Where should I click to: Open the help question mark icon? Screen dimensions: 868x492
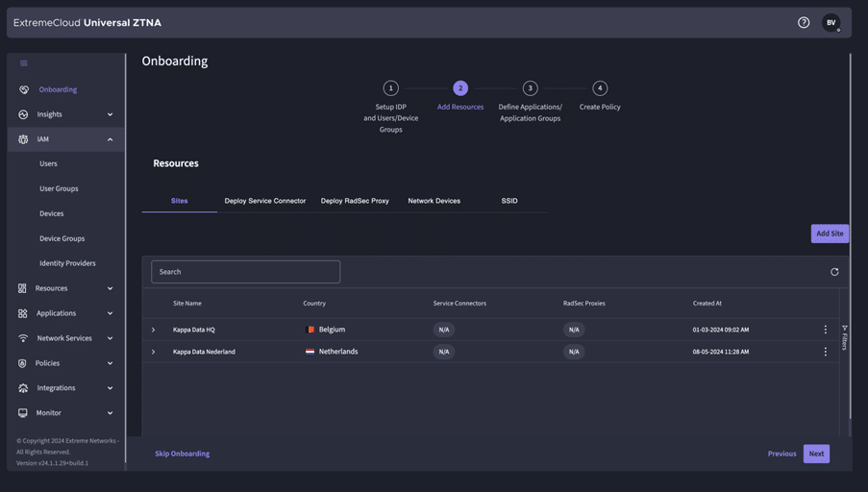tap(804, 22)
